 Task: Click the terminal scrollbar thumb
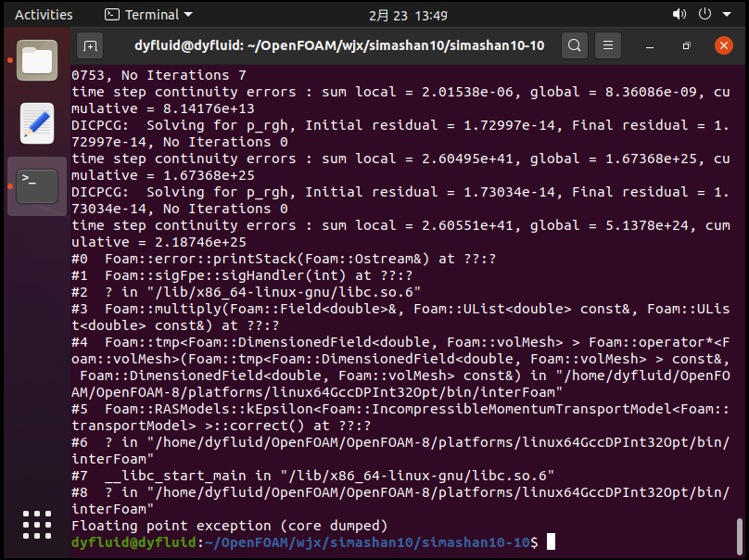[740, 536]
